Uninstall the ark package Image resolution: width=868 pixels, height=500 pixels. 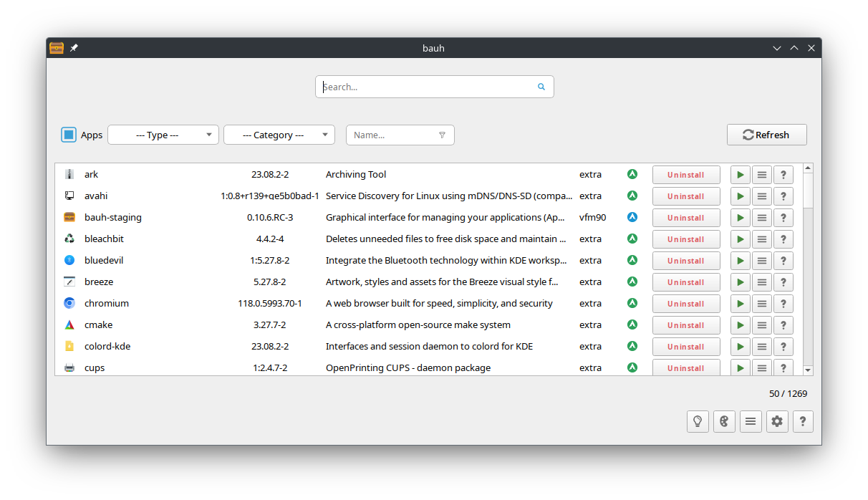686,175
